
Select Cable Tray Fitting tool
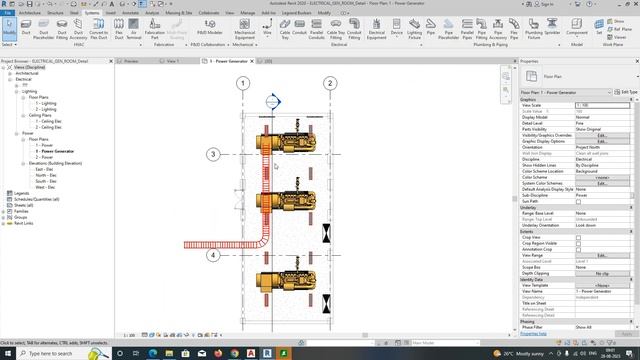336,29
